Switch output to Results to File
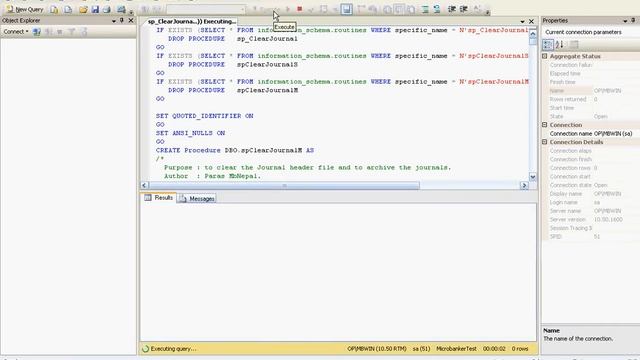This screenshot has width=640, height=360. (411, 9)
